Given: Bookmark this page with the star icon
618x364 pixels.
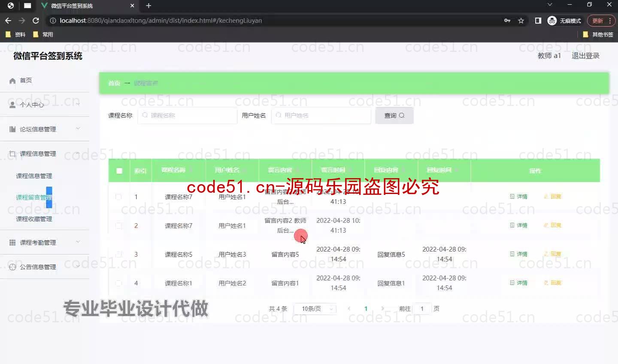Looking at the screenshot, I should click(521, 21).
